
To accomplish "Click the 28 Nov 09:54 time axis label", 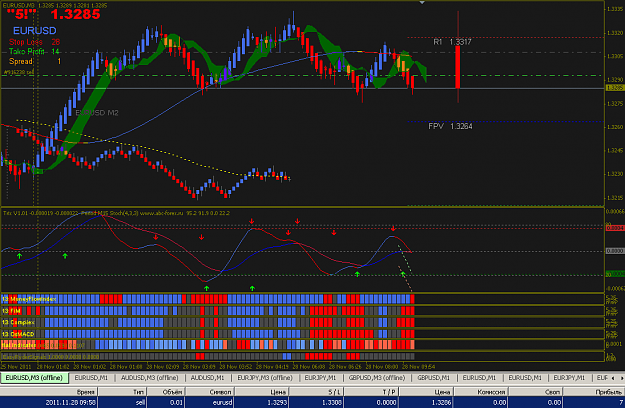I will [419, 366].
